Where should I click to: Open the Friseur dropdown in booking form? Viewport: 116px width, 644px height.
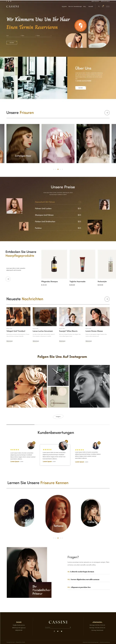(14, 36)
